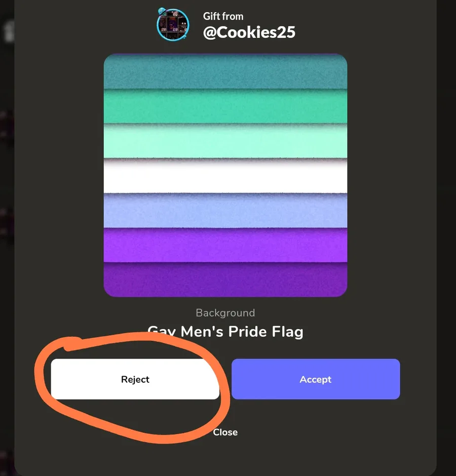The height and width of the screenshot is (476, 456).
Task: Accept the gift from Cookies25
Action: 316,379
